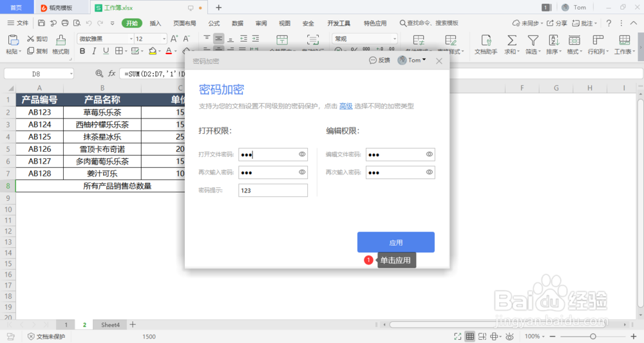The height and width of the screenshot is (343, 644).
Task: Click the red Font Color A icon
Action: coord(169,51)
